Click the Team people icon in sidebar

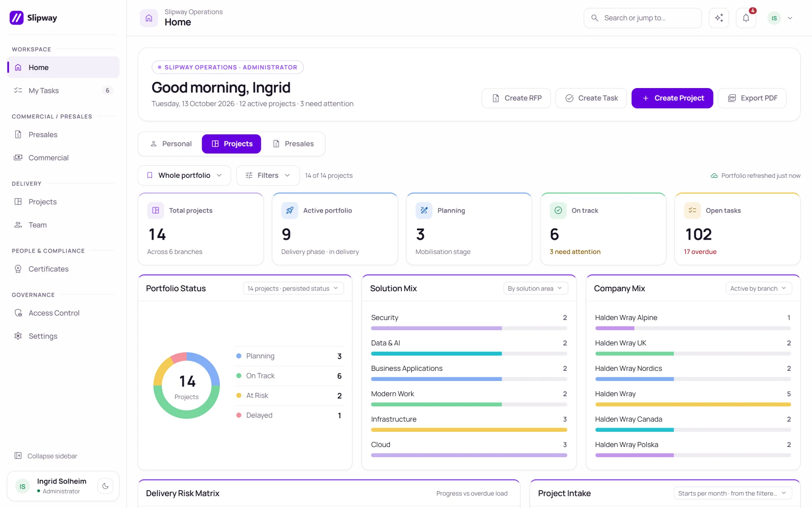18,225
